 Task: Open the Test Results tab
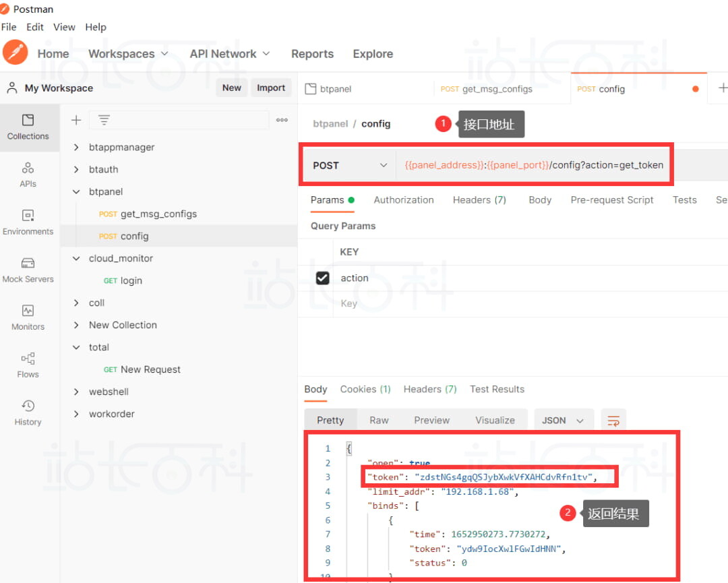(x=497, y=389)
